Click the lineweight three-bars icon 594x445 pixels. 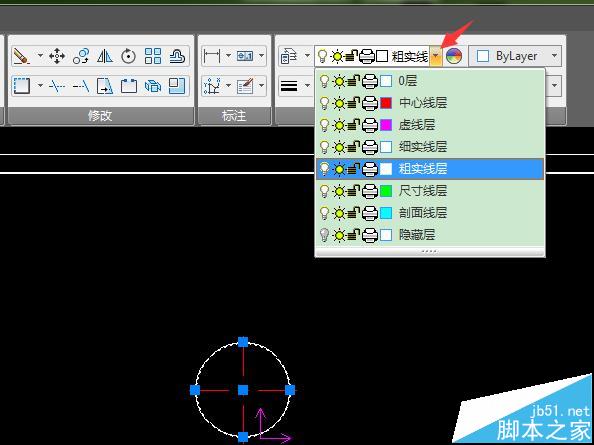click(289, 86)
